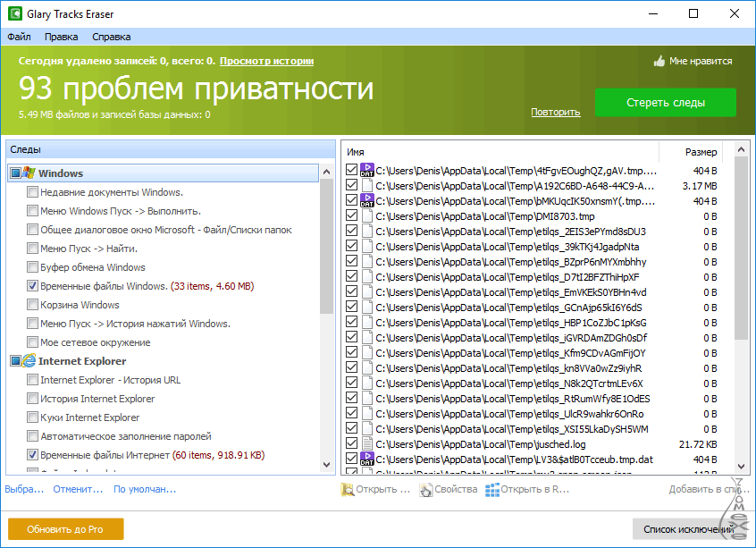Enable Куки Internet Explorer checkbox
756x548 pixels.
[32, 417]
